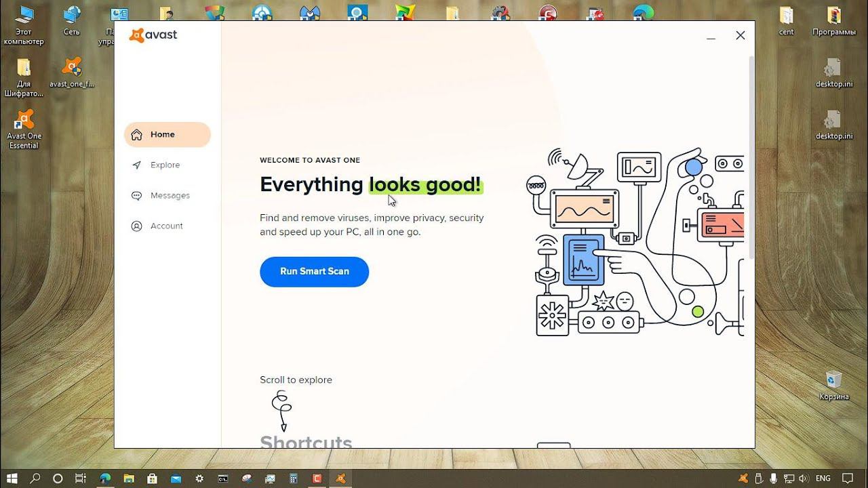Click the 'Everything looks good!' headline
This screenshot has width=868, height=488.
(371, 184)
